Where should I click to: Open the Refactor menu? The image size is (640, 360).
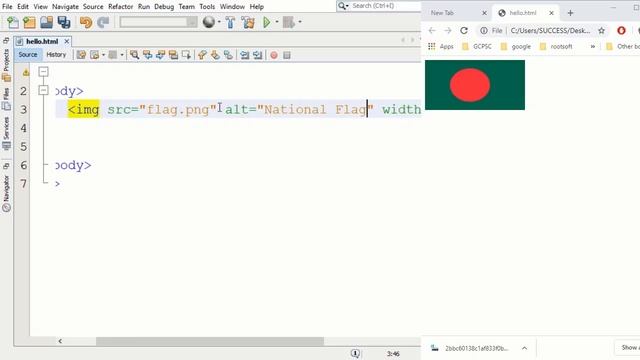point(120,7)
